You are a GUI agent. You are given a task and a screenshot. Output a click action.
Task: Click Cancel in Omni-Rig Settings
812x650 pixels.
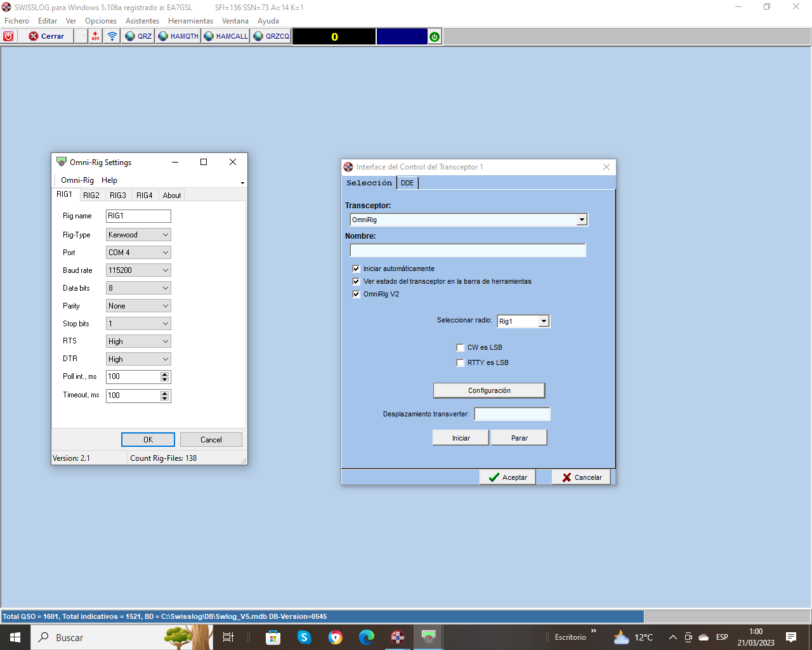[x=211, y=440]
